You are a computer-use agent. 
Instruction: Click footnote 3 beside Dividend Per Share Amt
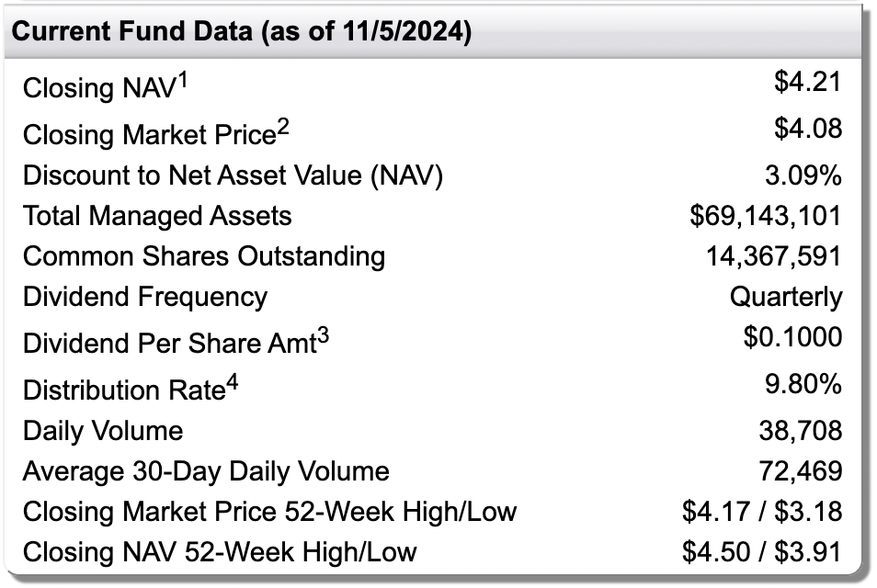(323, 337)
